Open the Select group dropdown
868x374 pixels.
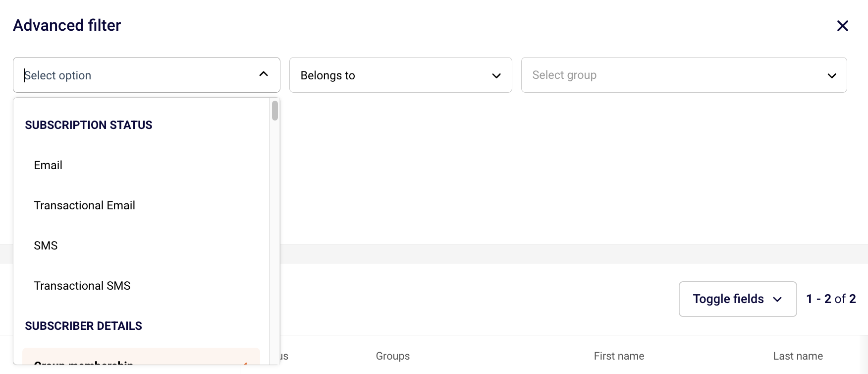pos(684,75)
